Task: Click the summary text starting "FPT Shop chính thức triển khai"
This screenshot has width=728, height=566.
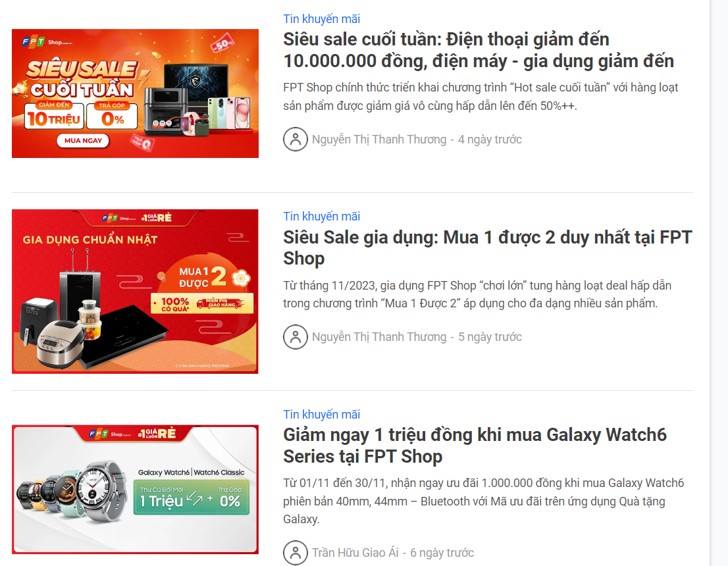Action: pyautogui.click(x=481, y=97)
